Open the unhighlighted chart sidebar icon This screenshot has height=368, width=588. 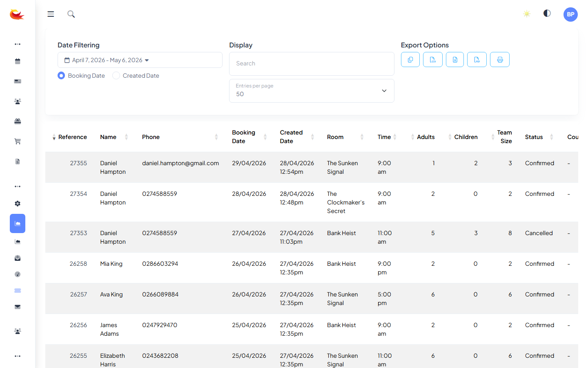[18, 242]
